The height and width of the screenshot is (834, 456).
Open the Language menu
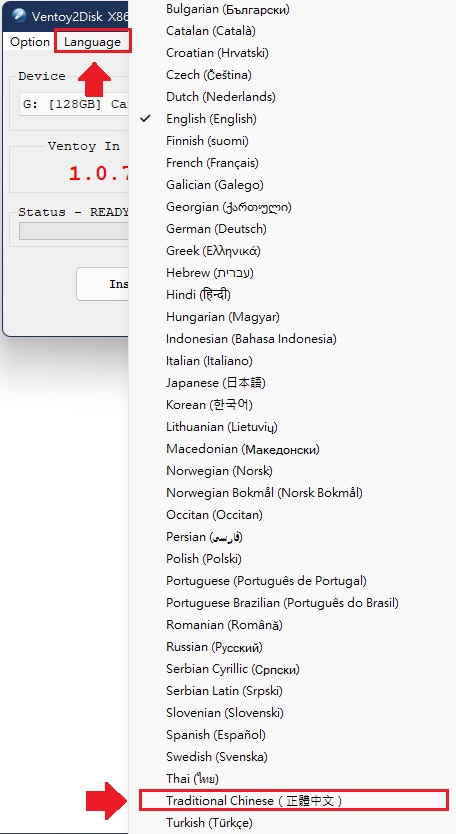92,41
